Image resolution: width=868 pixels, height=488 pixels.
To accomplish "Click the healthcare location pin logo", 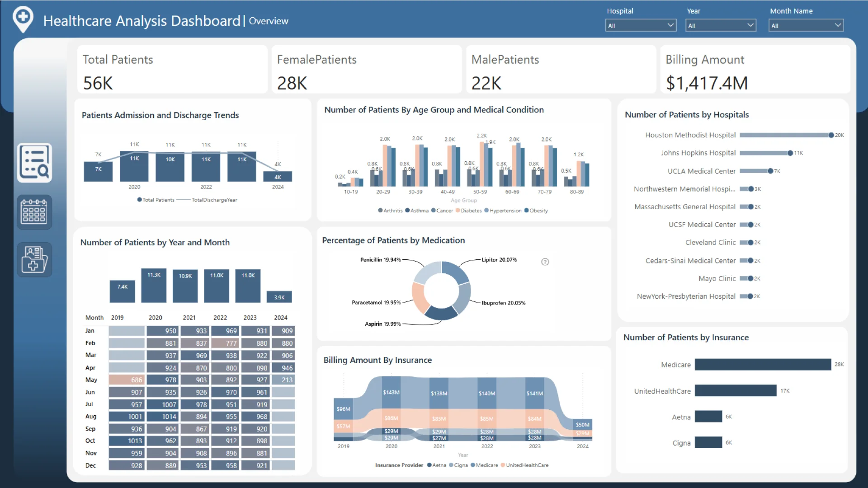I will 23,19.
